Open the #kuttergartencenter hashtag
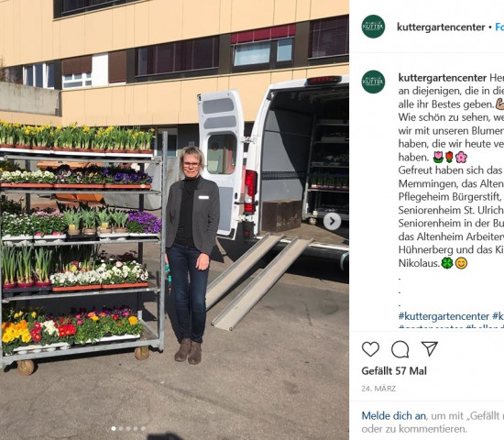Screen dimensions: 504x440 [444, 316]
